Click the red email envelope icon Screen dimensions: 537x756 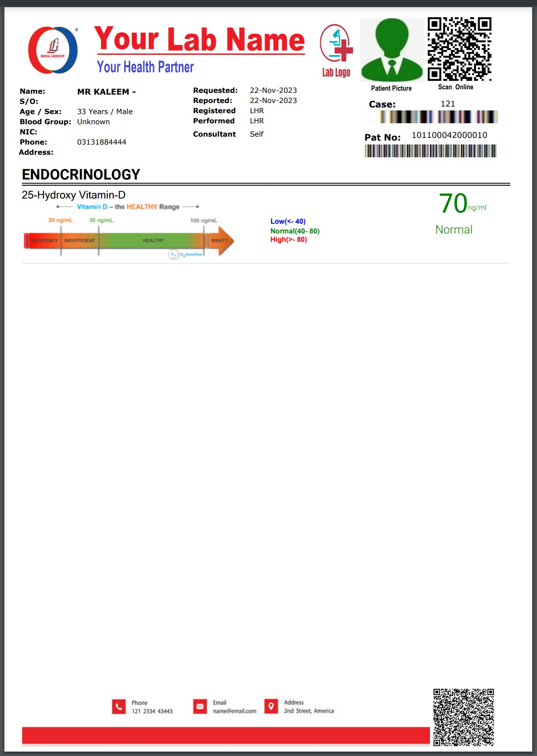pyautogui.click(x=200, y=706)
